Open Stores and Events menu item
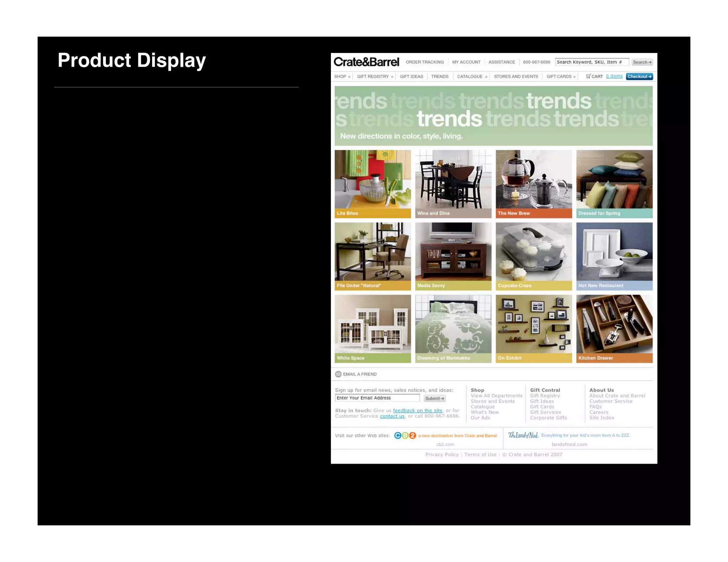 click(x=516, y=76)
